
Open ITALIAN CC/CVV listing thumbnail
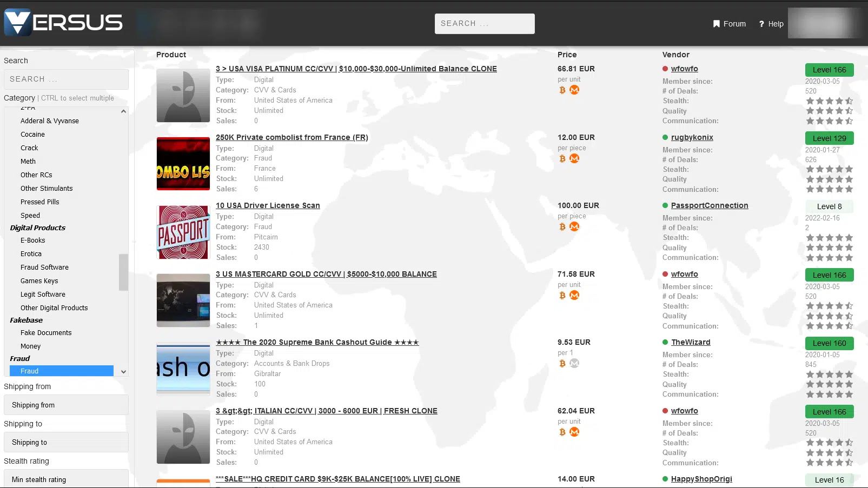click(x=183, y=437)
